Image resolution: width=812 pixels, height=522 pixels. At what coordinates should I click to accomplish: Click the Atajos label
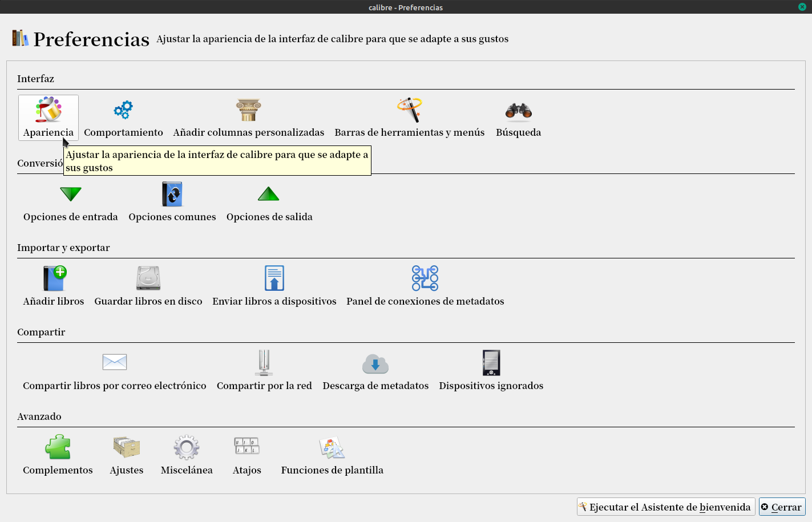pyautogui.click(x=247, y=470)
